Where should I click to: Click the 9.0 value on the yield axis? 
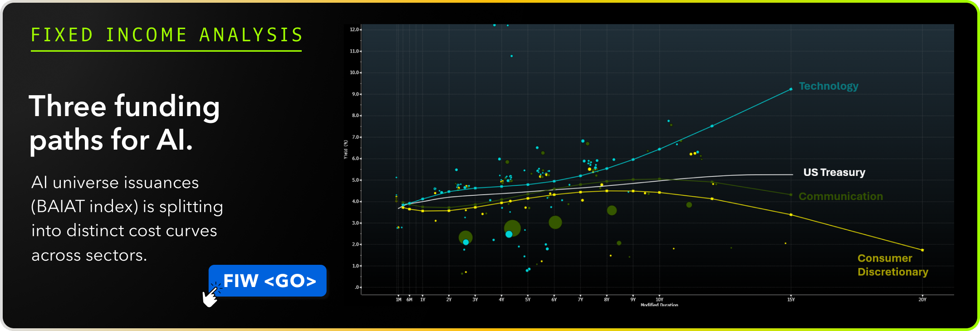(x=355, y=94)
